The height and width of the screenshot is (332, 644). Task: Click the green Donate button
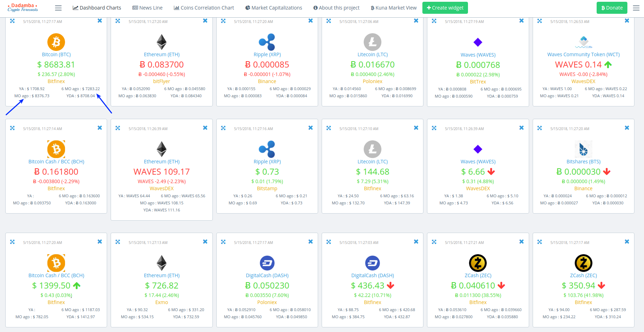point(612,7)
